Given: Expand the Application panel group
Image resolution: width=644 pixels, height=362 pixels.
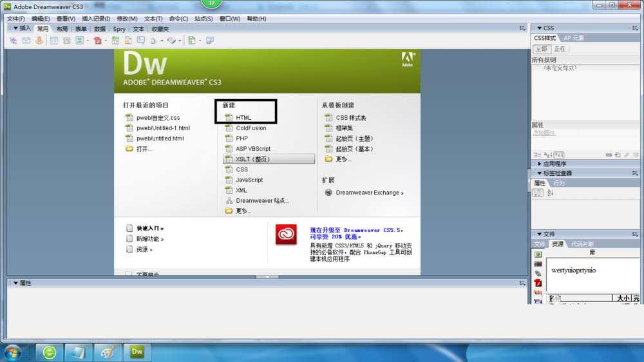Looking at the screenshot, I should click(539, 164).
